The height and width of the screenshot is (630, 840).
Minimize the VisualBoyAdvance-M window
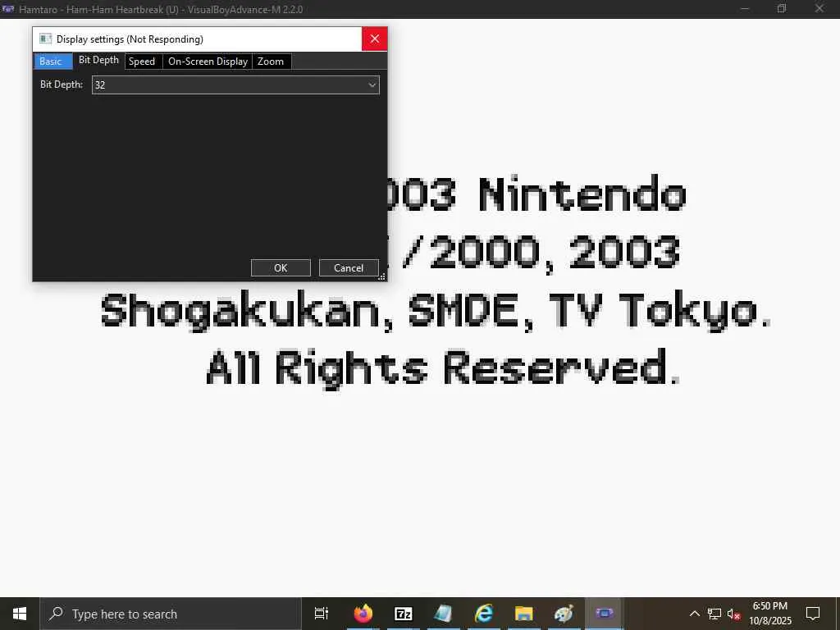point(745,9)
